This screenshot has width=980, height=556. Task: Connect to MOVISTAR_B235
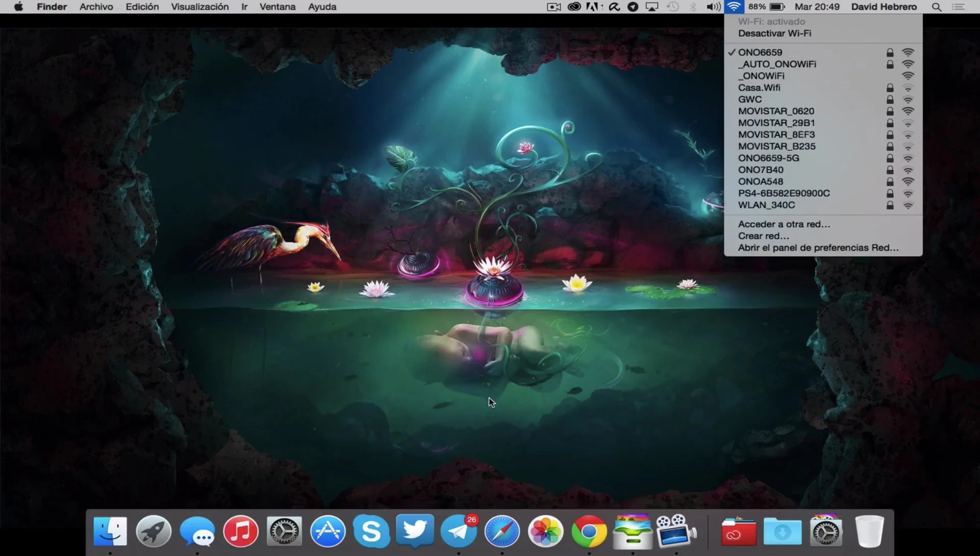[823, 146]
